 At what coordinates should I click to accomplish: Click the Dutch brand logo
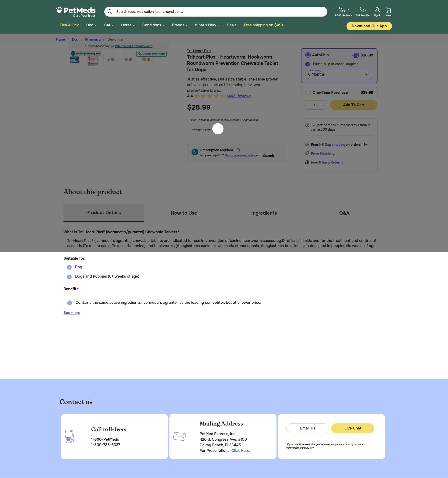269,155
